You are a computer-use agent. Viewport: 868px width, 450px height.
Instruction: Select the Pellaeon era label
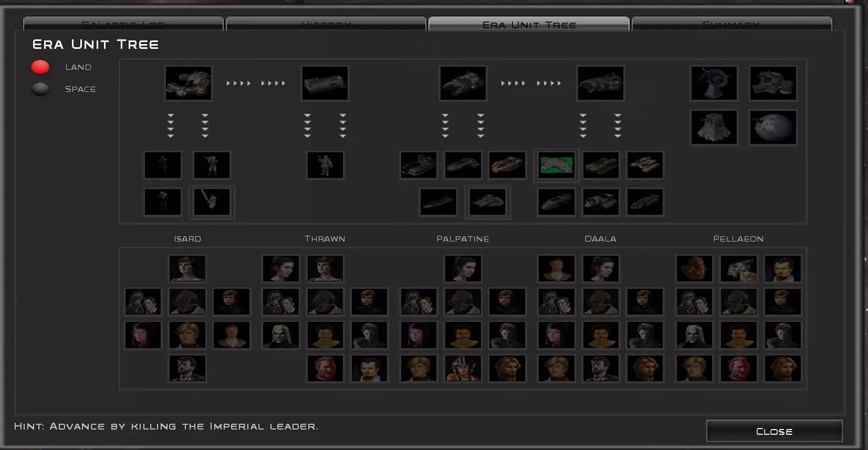(738, 239)
